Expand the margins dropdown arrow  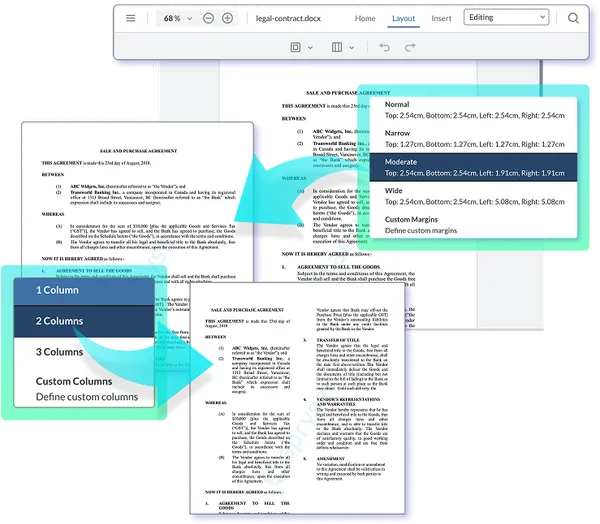pyautogui.click(x=310, y=47)
